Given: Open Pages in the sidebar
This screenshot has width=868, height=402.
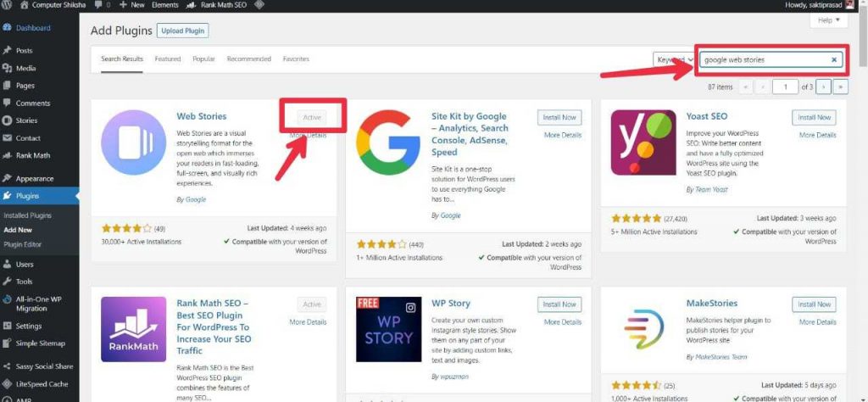Looking at the screenshot, I should (25, 86).
